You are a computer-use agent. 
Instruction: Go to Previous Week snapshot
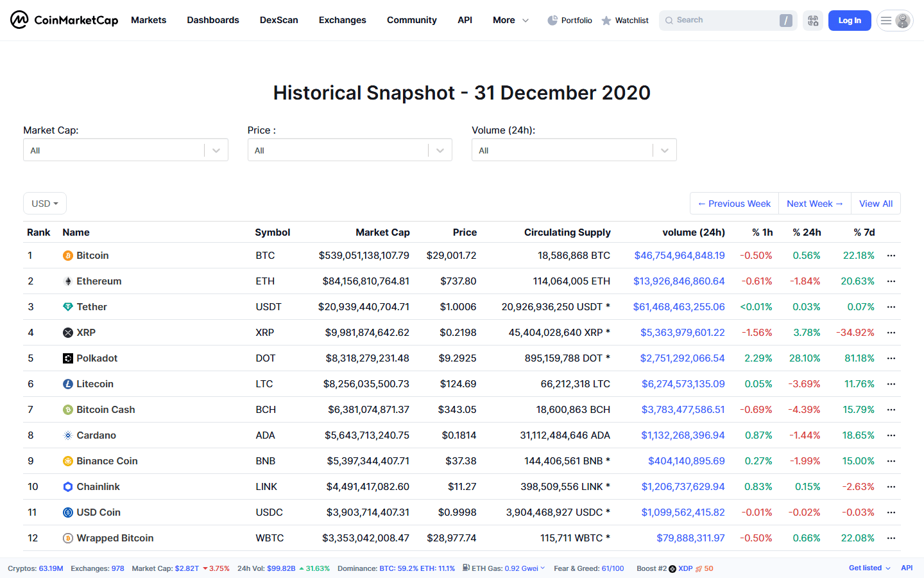click(734, 204)
